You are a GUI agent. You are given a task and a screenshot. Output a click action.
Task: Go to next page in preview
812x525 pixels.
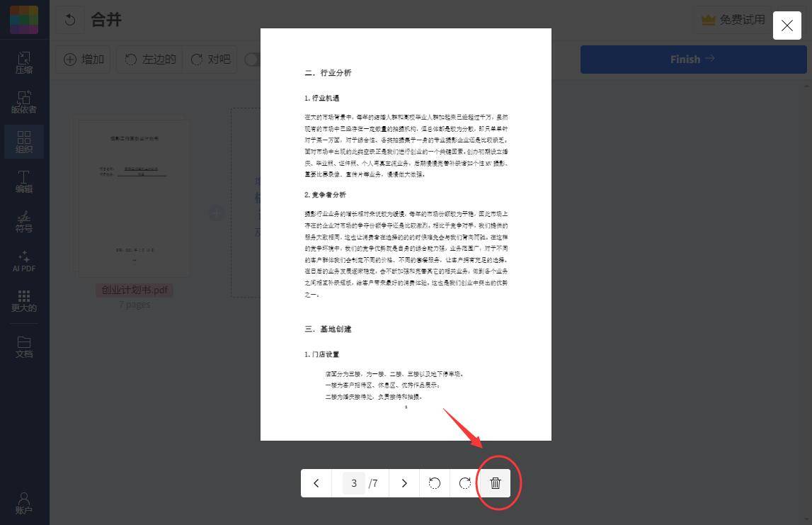pyautogui.click(x=404, y=483)
